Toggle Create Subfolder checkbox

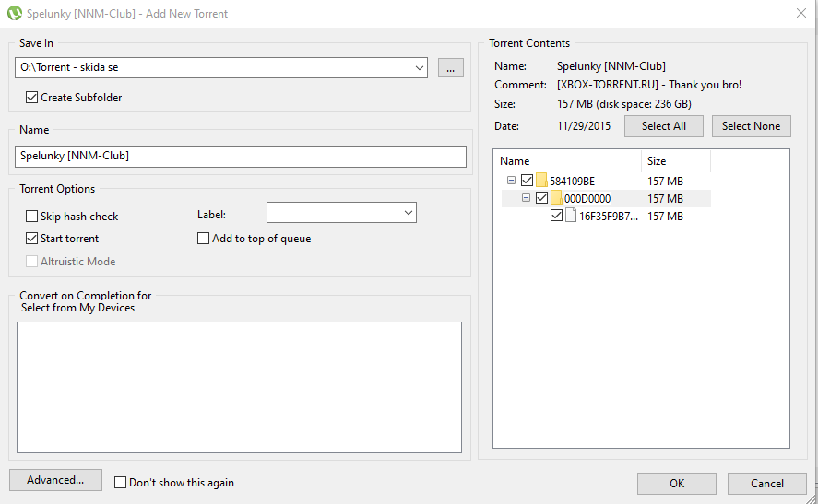tap(32, 98)
